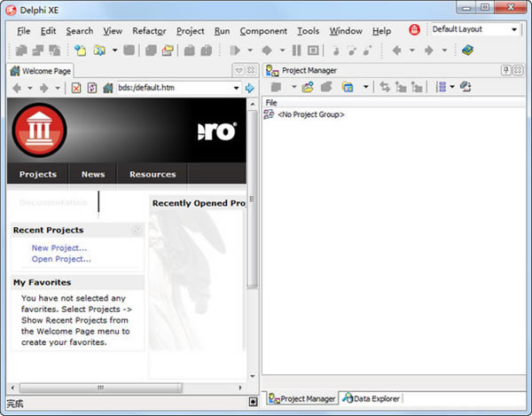Open the Welcome Page Back history dropdown
The width and height of the screenshot is (532, 416).
[30, 88]
